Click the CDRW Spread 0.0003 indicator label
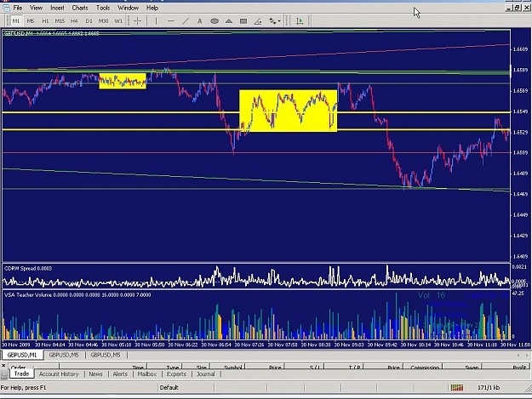The height and width of the screenshot is (399, 532). [28, 268]
